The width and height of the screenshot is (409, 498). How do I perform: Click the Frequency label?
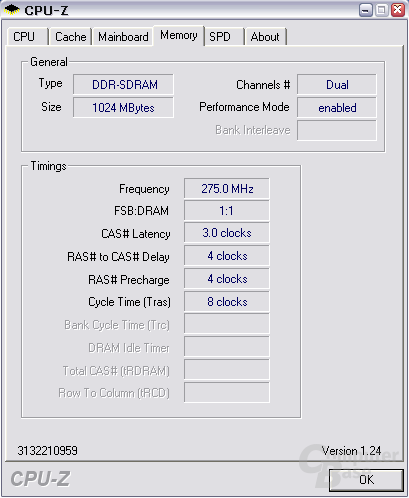(x=144, y=189)
